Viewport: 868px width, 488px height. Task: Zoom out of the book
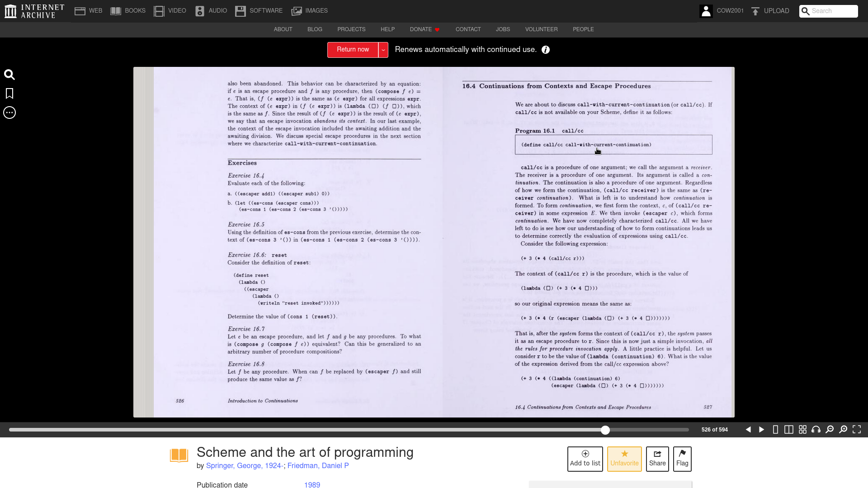pos(830,430)
